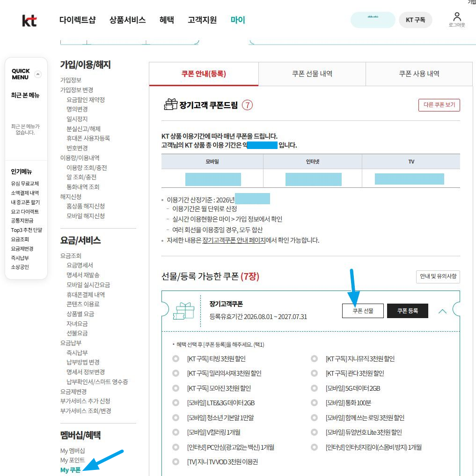This screenshot has height=476, width=476.
Task: Open 다이렉트샵 menu
Action: click(x=77, y=20)
